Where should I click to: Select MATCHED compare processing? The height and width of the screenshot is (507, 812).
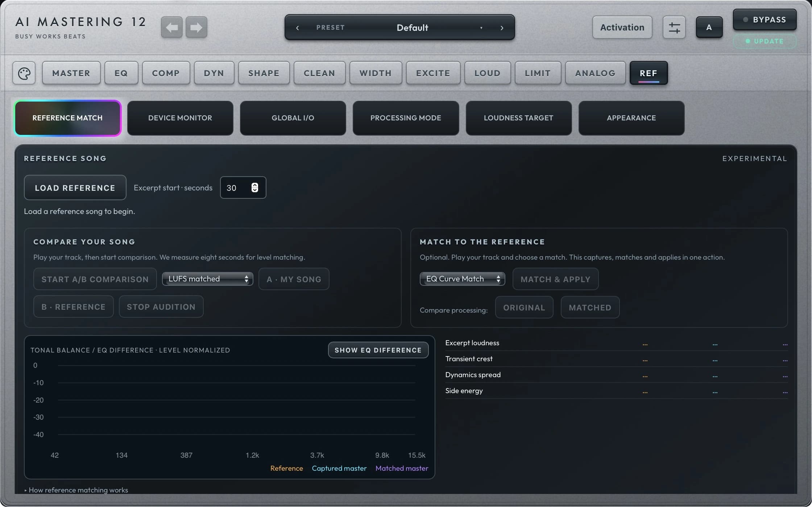tap(590, 307)
